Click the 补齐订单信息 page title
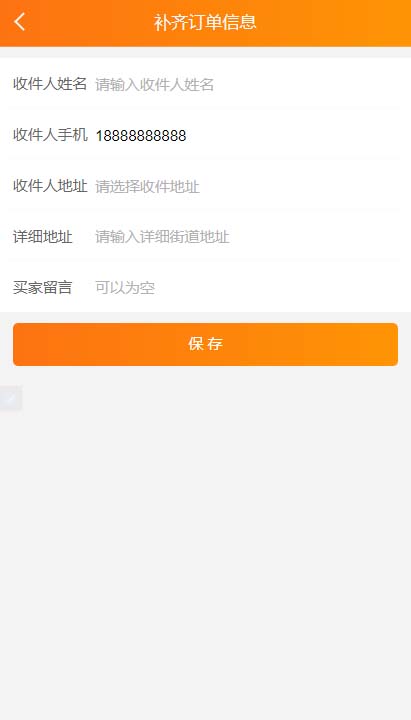The width and height of the screenshot is (411, 720). [205, 22]
